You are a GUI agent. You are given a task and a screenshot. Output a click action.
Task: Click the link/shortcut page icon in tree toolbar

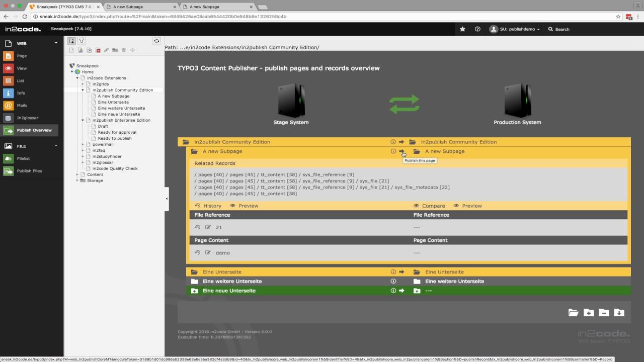point(107,50)
